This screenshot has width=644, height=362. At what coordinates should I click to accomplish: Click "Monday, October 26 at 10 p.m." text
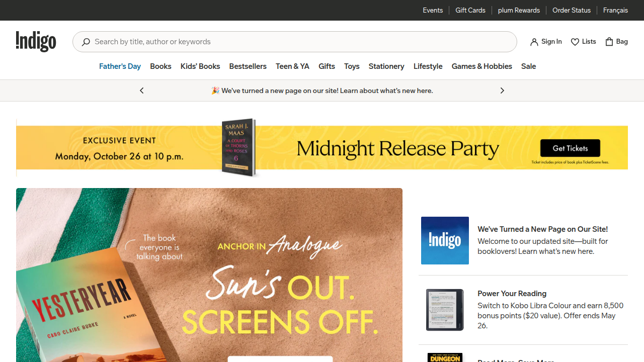119,156
